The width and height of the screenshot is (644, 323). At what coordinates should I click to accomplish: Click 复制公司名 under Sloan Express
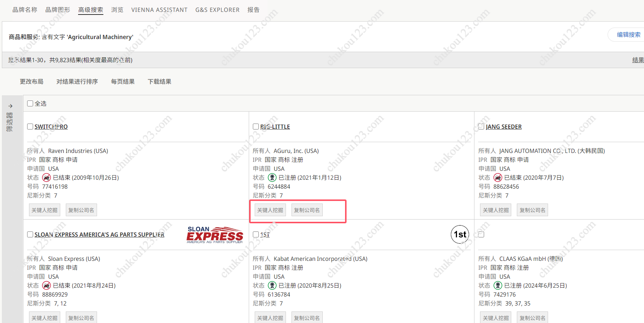(x=81, y=317)
